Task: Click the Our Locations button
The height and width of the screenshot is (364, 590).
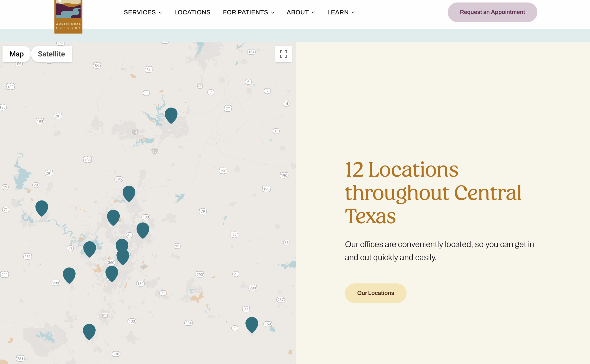Action: pyautogui.click(x=375, y=293)
